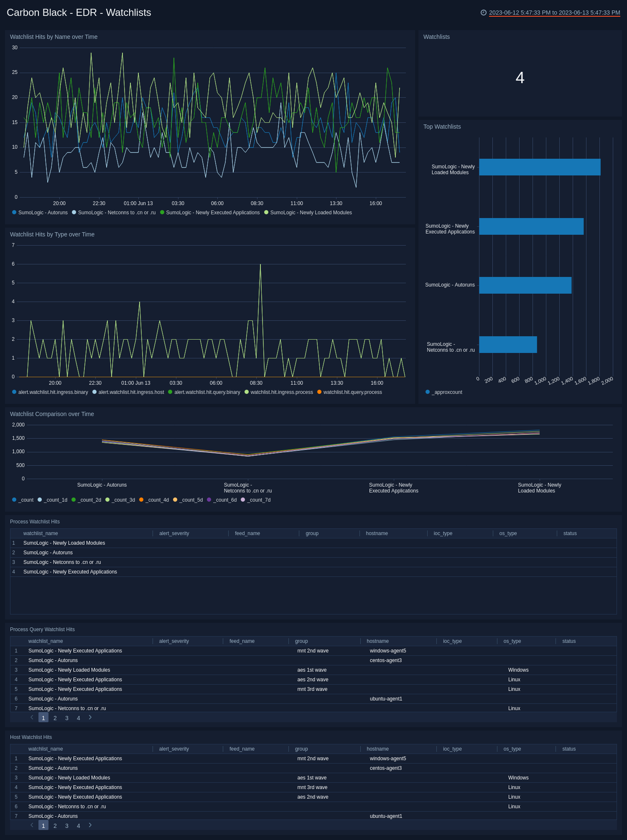Click windows-agent5 hostname in Process Query Watchlist Hits
This screenshot has height=840, width=627.
point(388,651)
